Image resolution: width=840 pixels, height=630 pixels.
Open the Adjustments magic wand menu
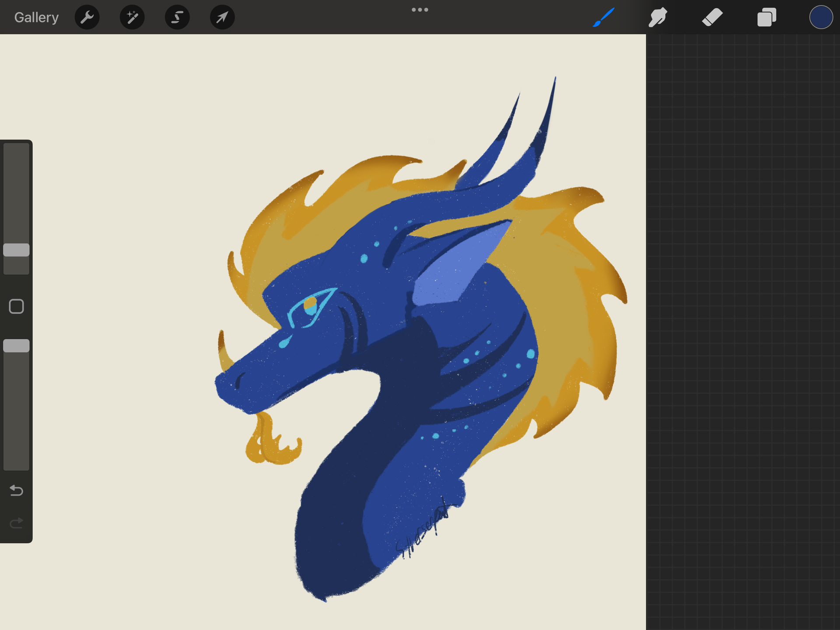132,17
